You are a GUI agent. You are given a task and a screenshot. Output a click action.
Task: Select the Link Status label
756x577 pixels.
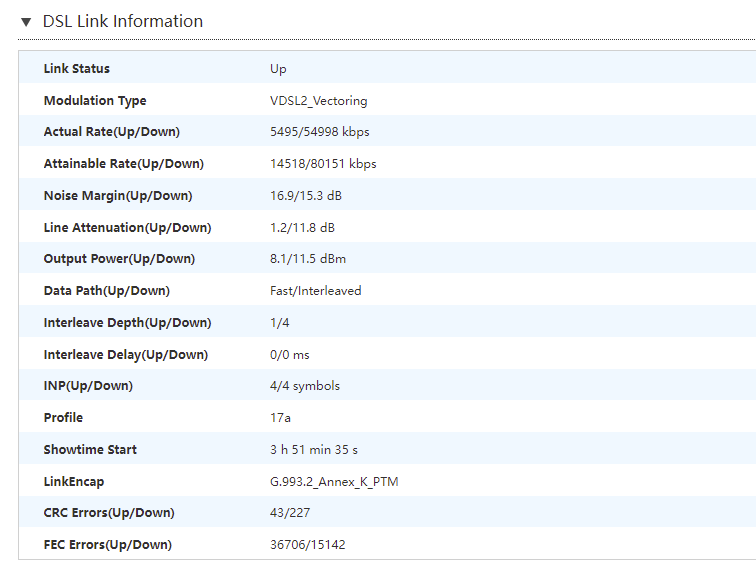(77, 68)
